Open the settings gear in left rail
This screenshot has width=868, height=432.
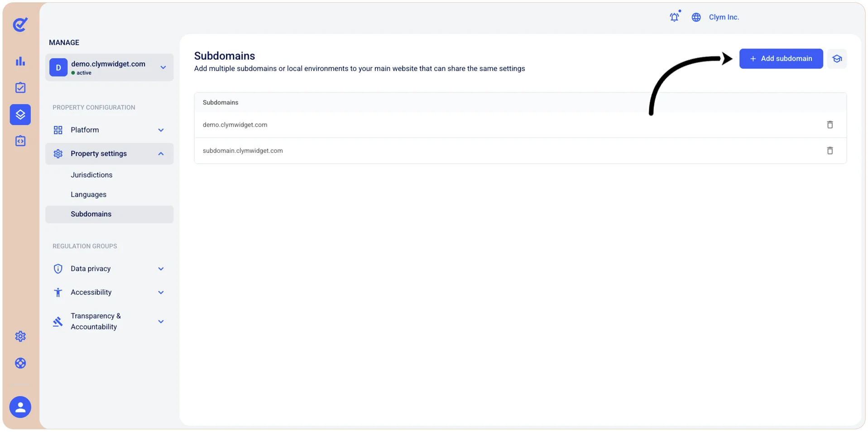(x=20, y=336)
